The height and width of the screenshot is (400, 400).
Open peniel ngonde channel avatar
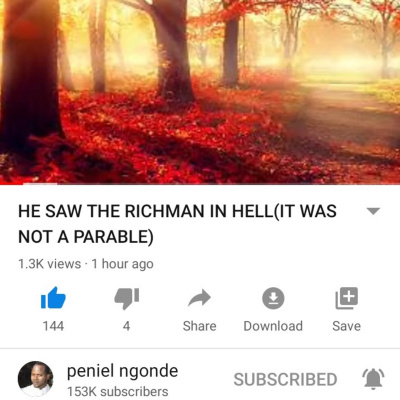point(35,379)
